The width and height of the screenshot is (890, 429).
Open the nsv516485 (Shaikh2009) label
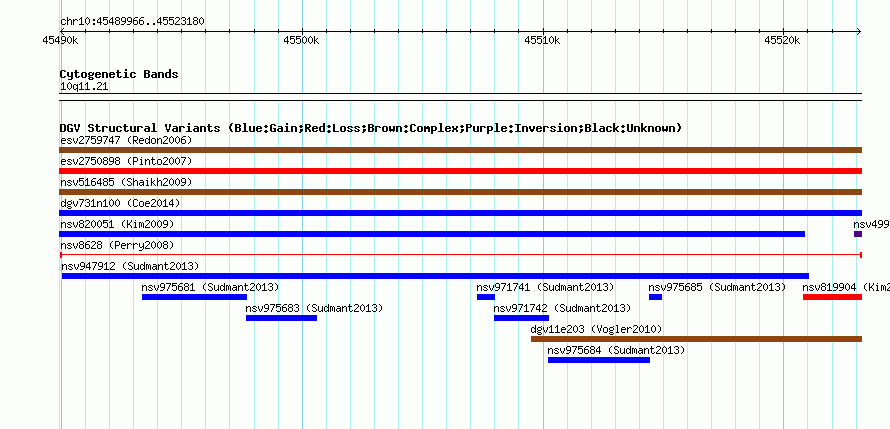[x=126, y=182]
